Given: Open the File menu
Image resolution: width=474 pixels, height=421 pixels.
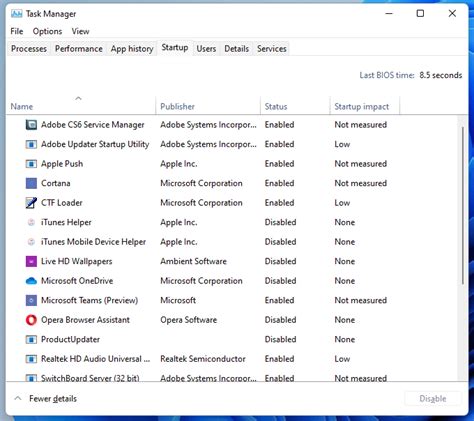Looking at the screenshot, I should (x=17, y=31).
